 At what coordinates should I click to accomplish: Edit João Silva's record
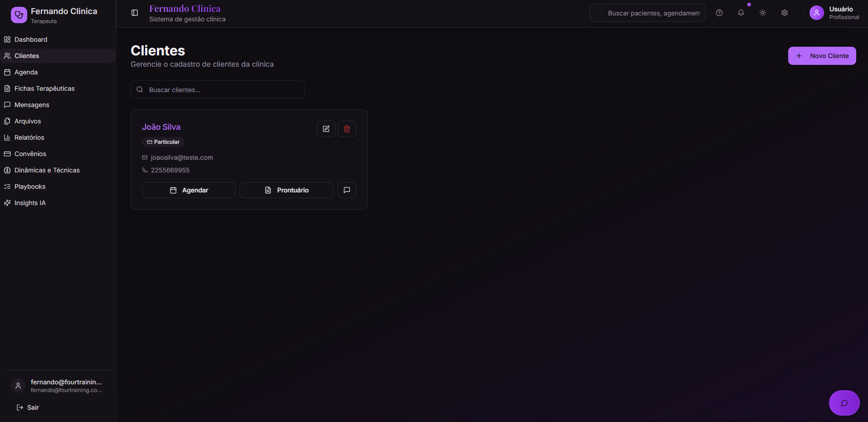tap(326, 129)
